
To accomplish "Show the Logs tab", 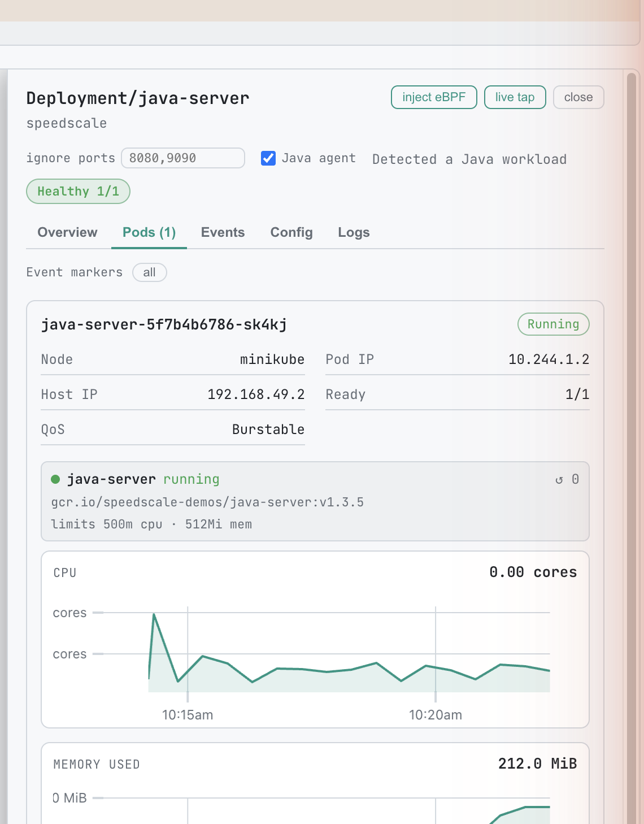I will [354, 232].
